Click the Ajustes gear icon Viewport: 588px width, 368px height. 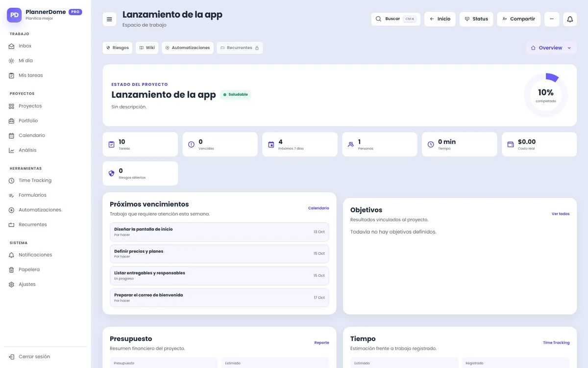(x=12, y=285)
